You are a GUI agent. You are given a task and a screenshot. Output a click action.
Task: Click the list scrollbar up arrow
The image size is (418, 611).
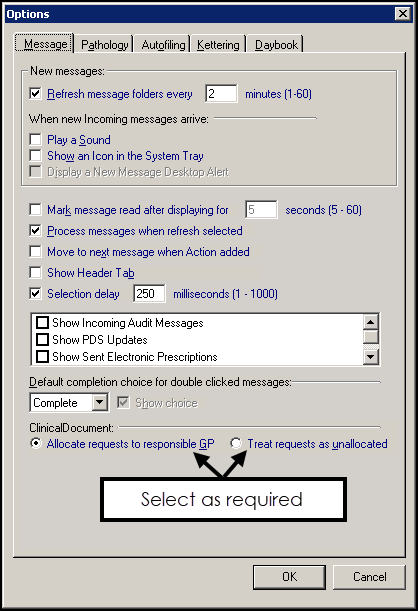370,322
